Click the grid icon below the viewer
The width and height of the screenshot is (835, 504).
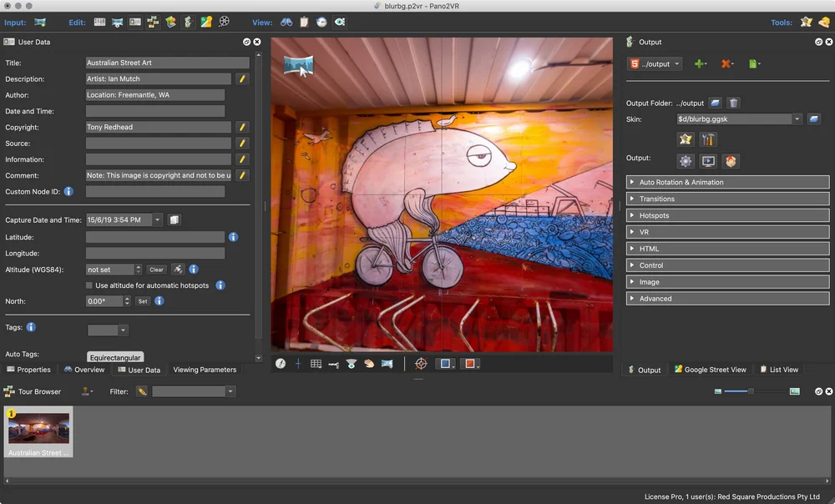pyautogui.click(x=316, y=364)
